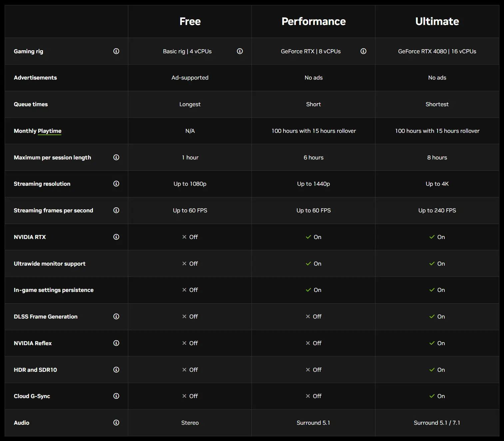This screenshot has width=504, height=441.
Task: Click Free plan N/A playtime cell
Action: point(190,131)
